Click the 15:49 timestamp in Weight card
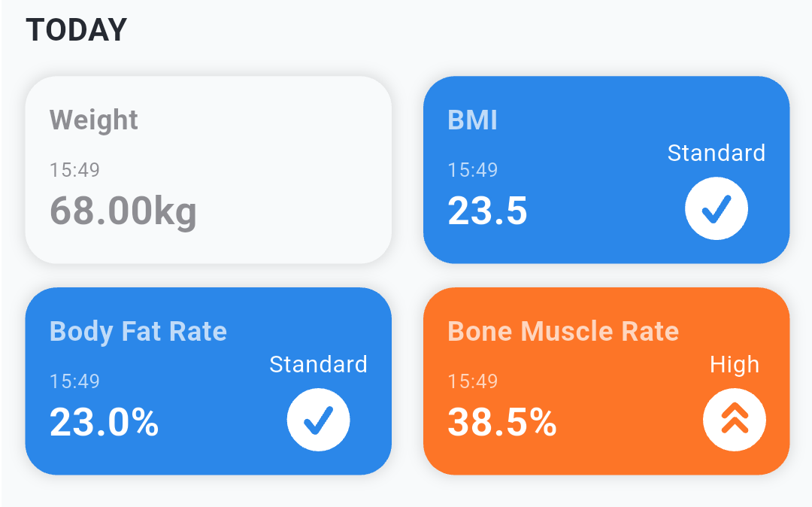812x507 pixels. click(x=74, y=170)
